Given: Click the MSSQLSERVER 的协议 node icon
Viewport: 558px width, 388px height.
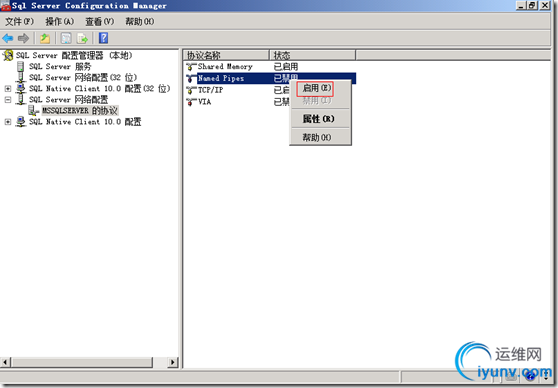Looking at the screenshot, I should tap(33, 111).
